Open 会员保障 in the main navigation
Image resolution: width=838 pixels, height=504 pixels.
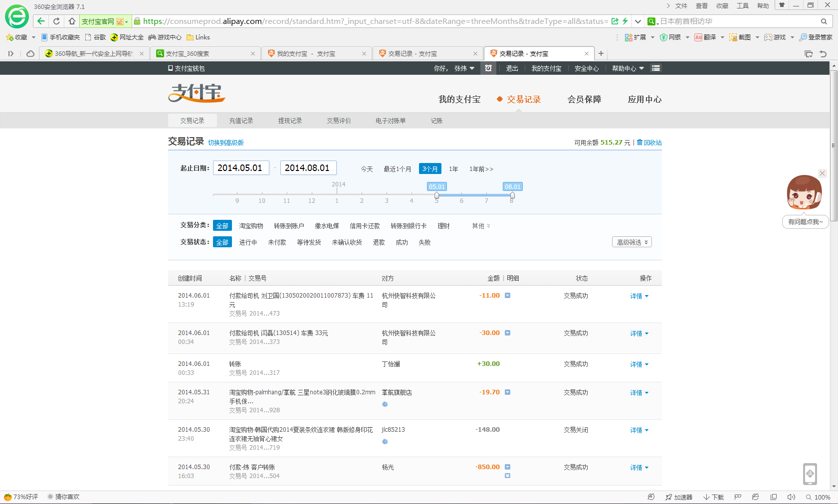(x=584, y=99)
